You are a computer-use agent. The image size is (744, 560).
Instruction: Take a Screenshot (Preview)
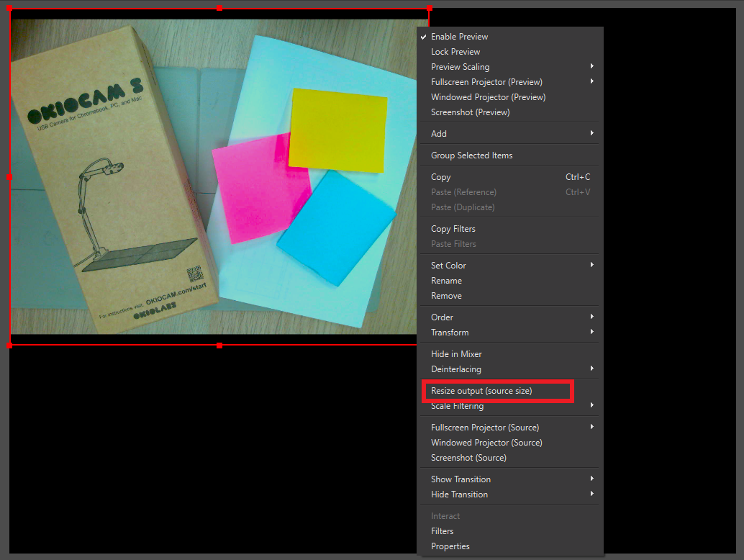coord(470,112)
